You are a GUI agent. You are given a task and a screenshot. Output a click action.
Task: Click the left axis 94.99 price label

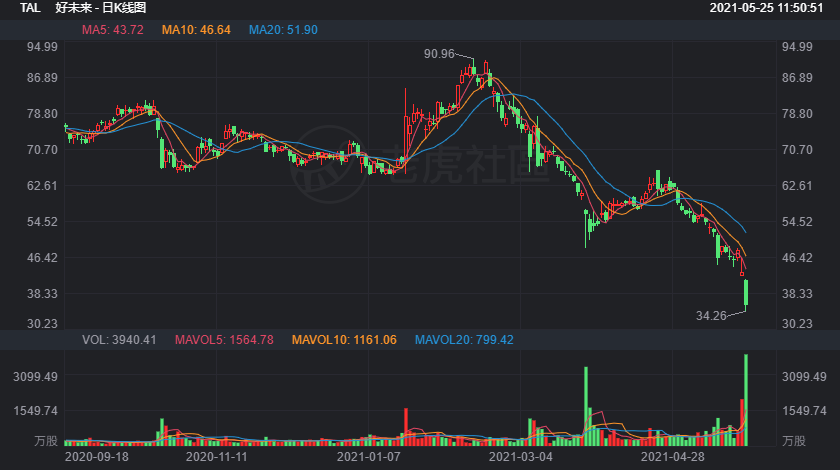42,47
